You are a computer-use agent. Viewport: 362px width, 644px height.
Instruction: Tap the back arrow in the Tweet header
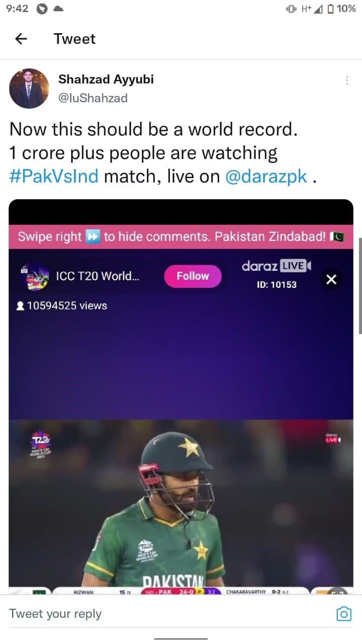click(21, 39)
